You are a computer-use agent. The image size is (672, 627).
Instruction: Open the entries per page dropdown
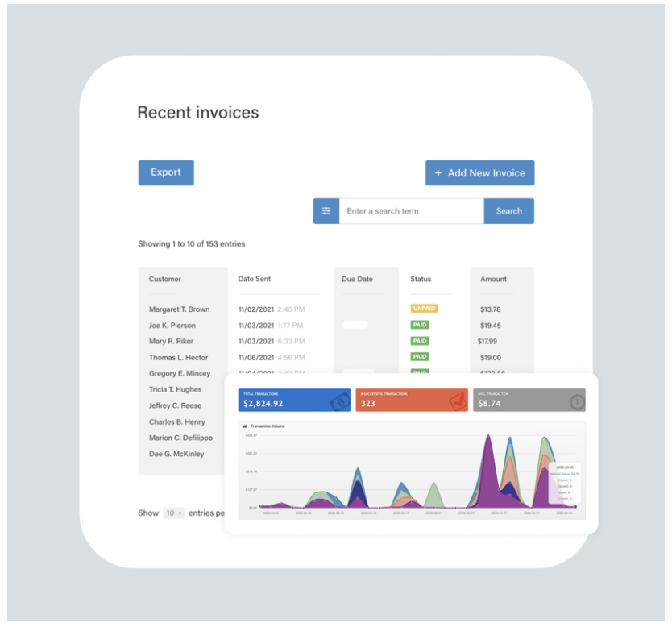[x=173, y=513]
